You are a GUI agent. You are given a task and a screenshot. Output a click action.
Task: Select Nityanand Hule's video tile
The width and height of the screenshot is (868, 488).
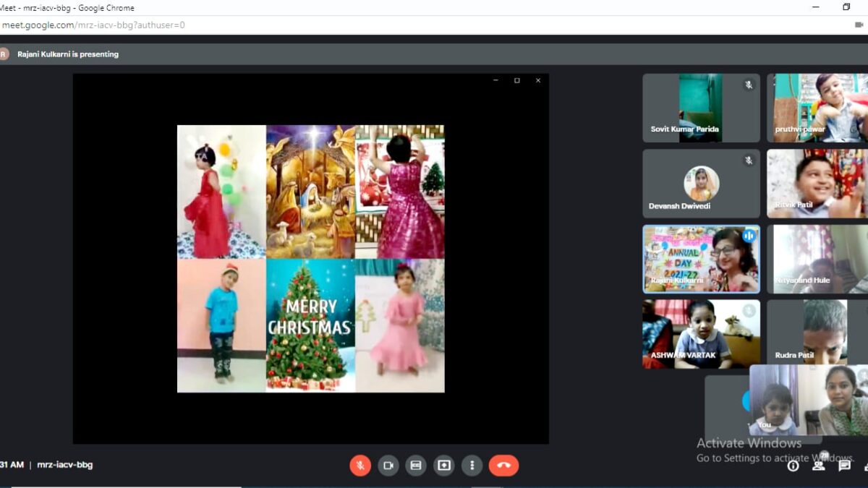[817, 259]
